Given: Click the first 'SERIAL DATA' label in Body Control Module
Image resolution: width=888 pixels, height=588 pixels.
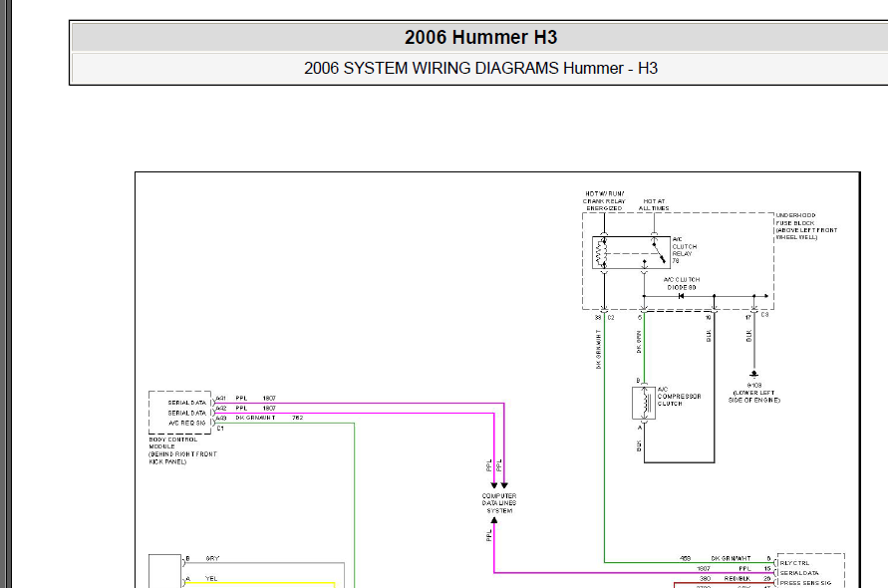Looking at the screenshot, I should [187, 403].
